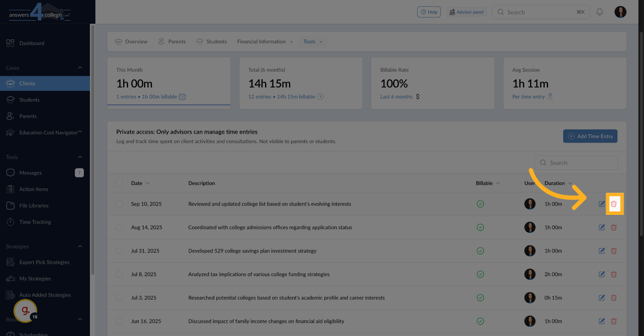Open user profile avatar in header
The width and height of the screenshot is (644, 336).
click(620, 12)
